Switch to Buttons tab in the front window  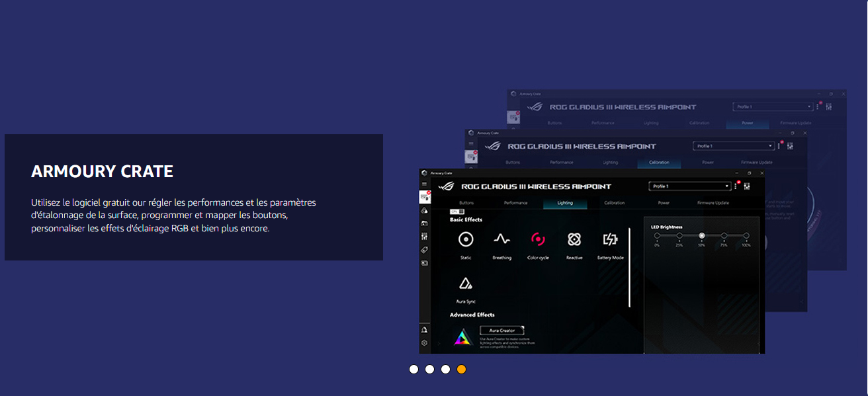click(466, 203)
